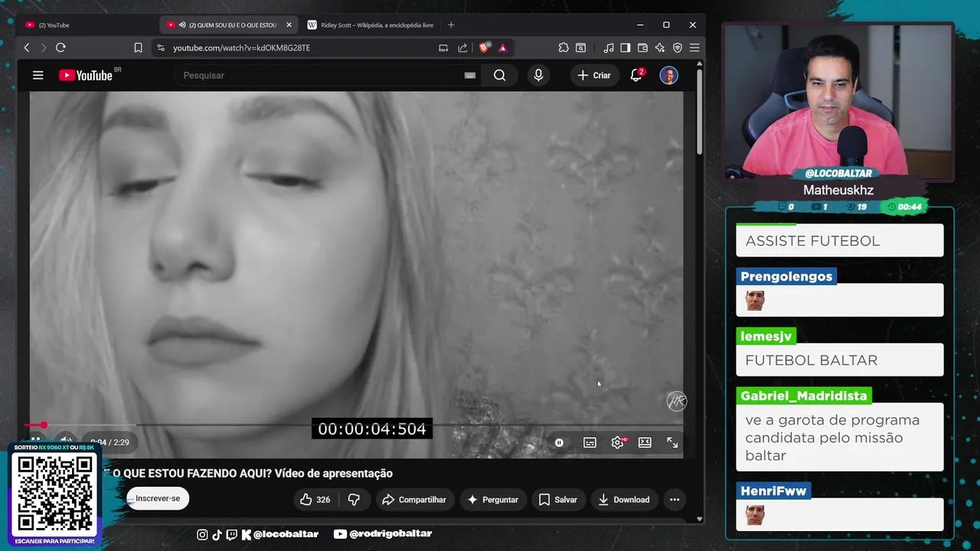This screenshot has height=551, width=980.
Task: Toggle the autoplay switch in the player
Action: coord(559,442)
